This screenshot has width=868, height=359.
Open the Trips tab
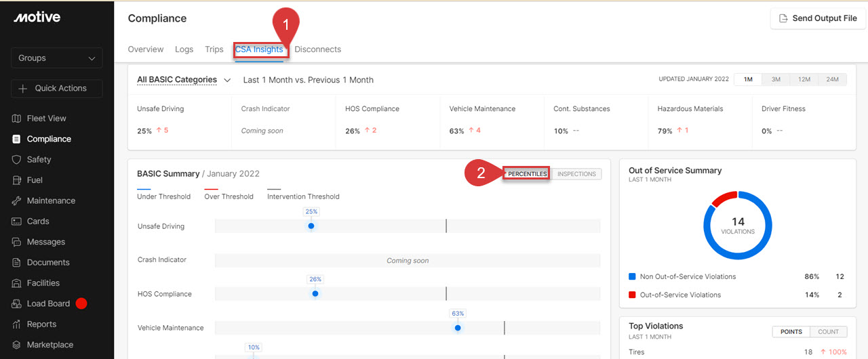click(214, 49)
